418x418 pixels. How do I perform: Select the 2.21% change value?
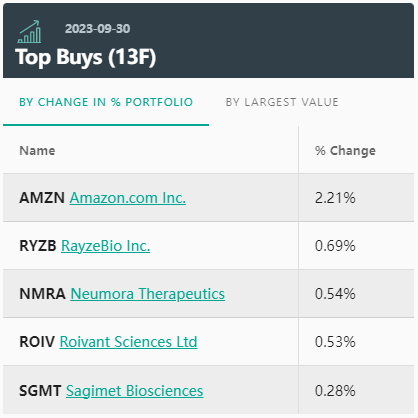coord(335,198)
